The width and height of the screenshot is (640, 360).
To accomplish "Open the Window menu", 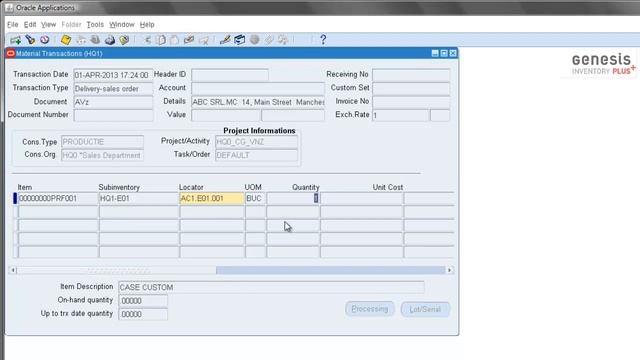I will (122, 24).
